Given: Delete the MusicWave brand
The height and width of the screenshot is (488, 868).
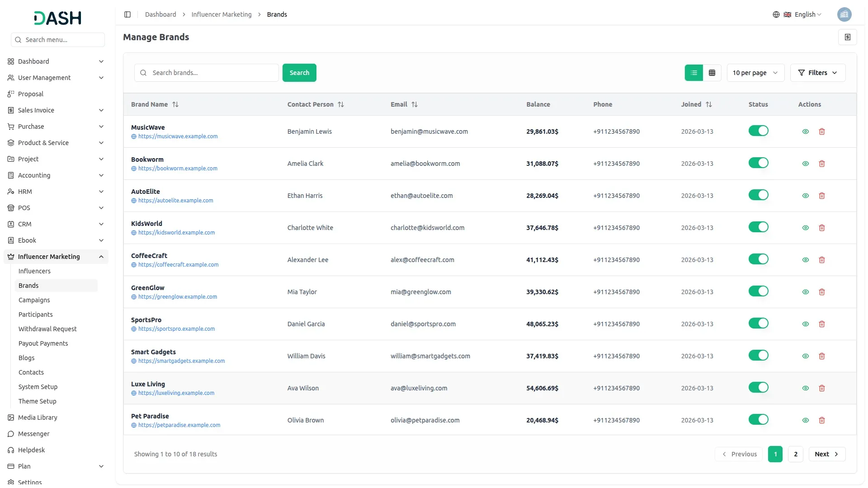Looking at the screenshot, I should click(x=822, y=131).
